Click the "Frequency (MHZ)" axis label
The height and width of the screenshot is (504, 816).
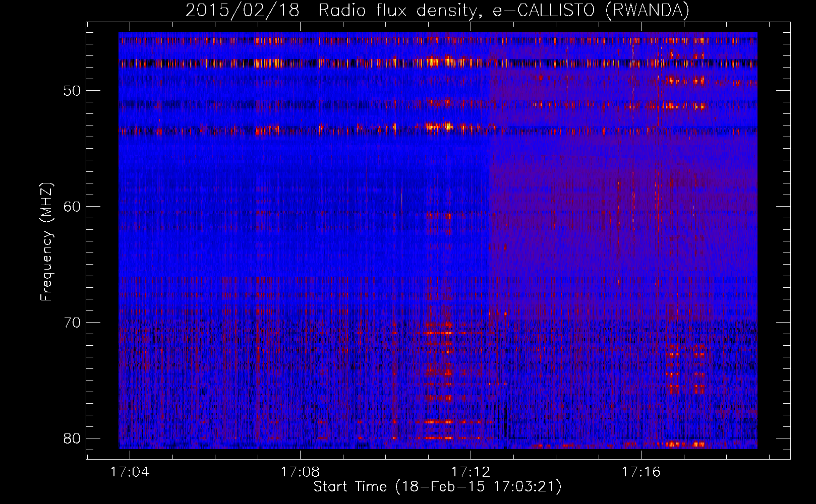pyautogui.click(x=46, y=241)
